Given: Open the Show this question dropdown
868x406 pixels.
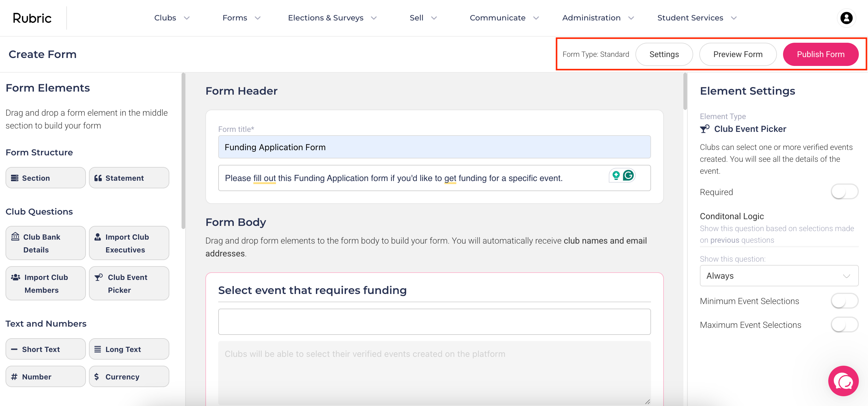Looking at the screenshot, I should (779, 276).
